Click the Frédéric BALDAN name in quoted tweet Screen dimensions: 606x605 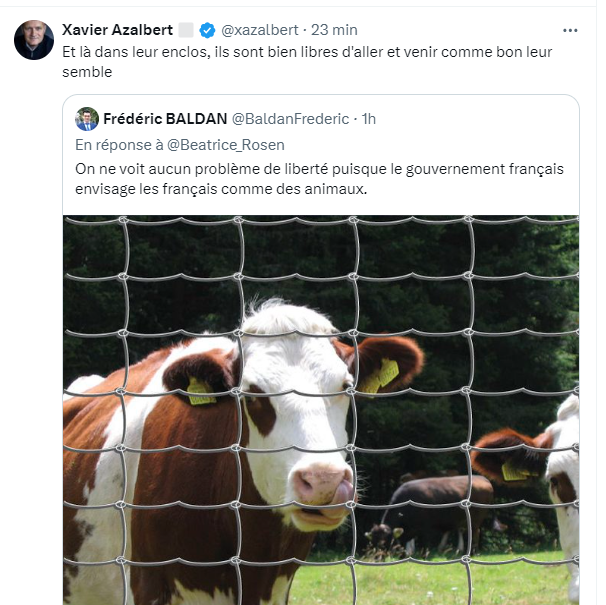(x=163, y=119)
